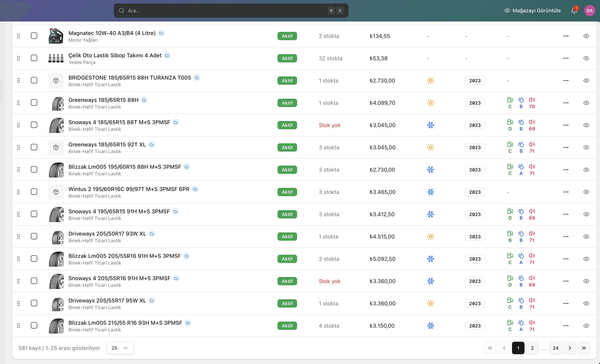Click winter snowflake icon on Wintus 2 row
This screenshot has height=364, width=600.
(430, 192)
